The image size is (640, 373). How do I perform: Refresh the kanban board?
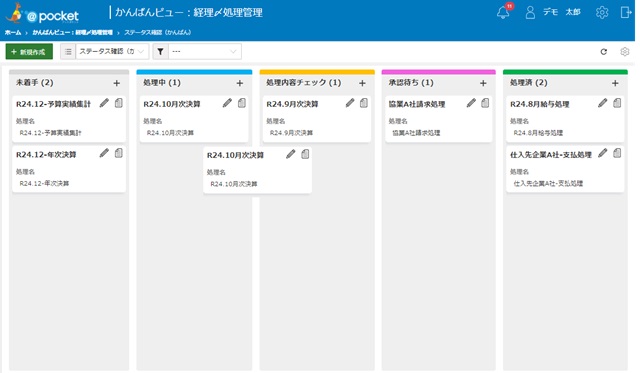(x=604, y=52)
